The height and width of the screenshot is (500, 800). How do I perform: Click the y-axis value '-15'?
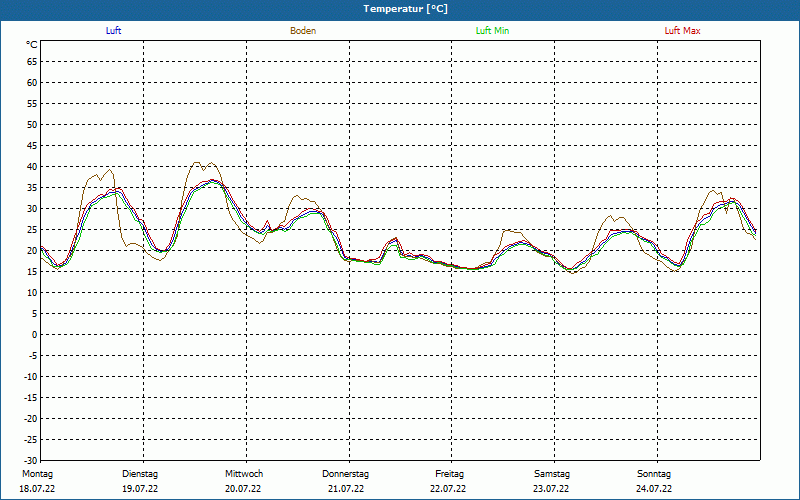(31, 397)
